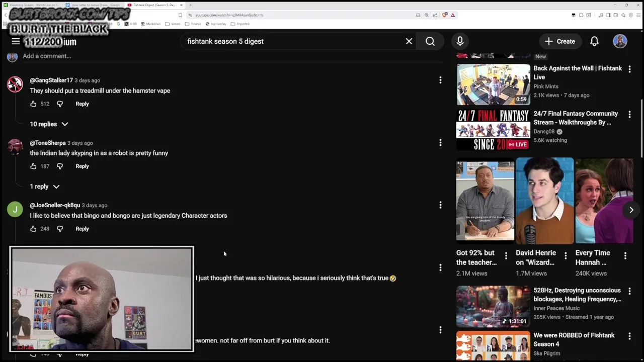The image size is (644, 362).
Task: Dislike GangStalker17's comment
Action: coord(60,104)
